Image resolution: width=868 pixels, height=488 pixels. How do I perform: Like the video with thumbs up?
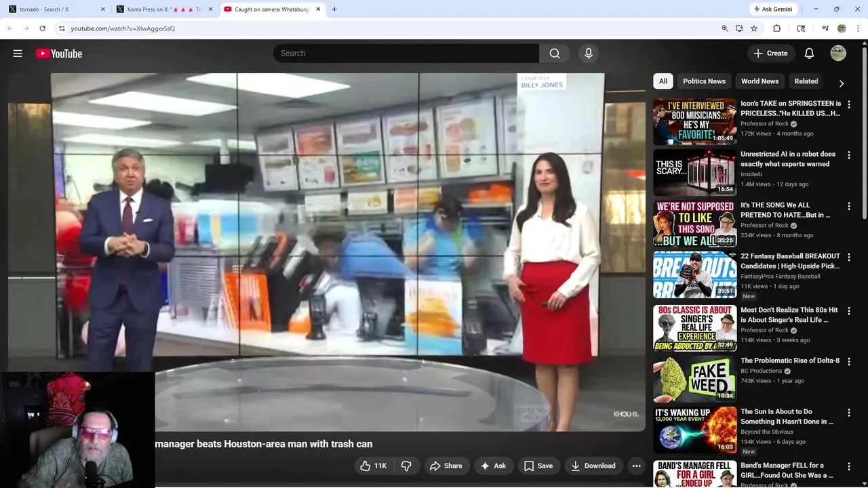373,466
